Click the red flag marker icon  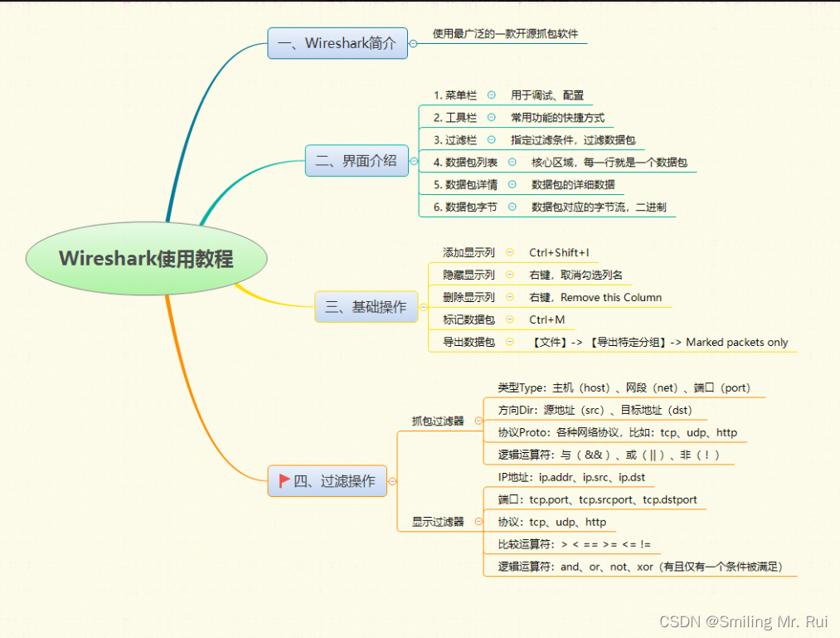[x=284, y=480]
